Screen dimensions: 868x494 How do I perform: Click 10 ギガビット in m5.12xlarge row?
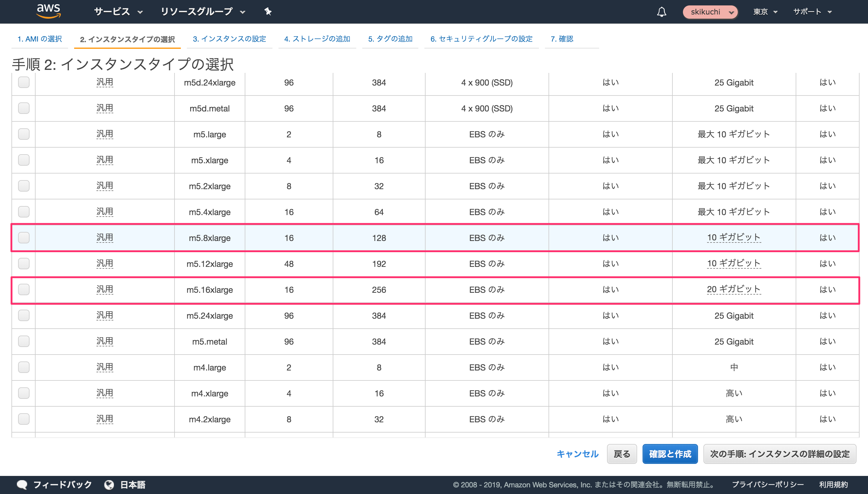(x=734, y=264)
